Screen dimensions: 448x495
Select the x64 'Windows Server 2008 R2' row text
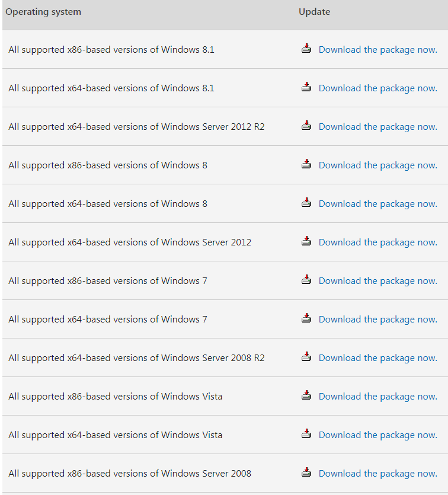coord(136,357)
